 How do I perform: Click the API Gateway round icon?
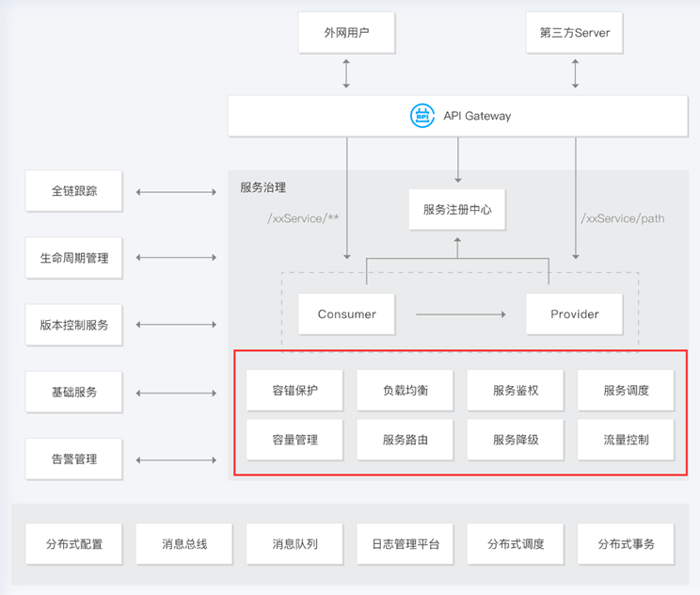(422, 116)
